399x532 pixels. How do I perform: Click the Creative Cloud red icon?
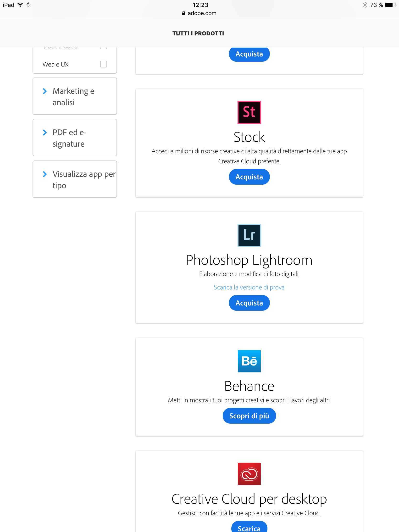(249, 474)
